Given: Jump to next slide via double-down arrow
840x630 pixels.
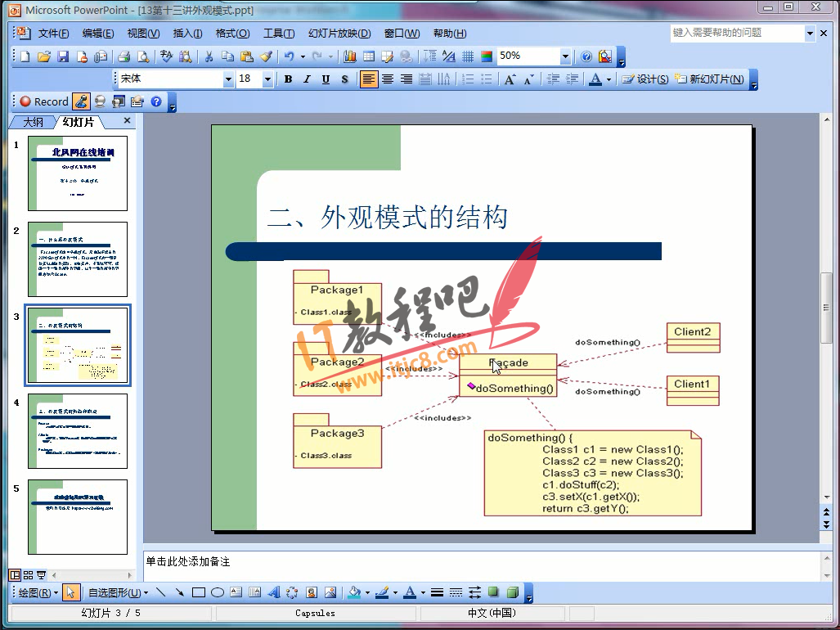Looking at the screenshot, I should [826, 525].
